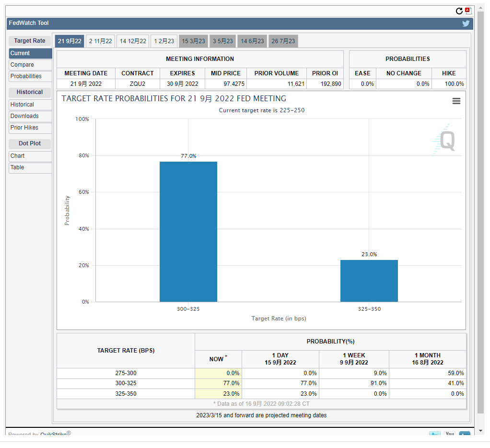
Task: Open the Dot Plot Chart item
Action: click(x=30, y=156)
